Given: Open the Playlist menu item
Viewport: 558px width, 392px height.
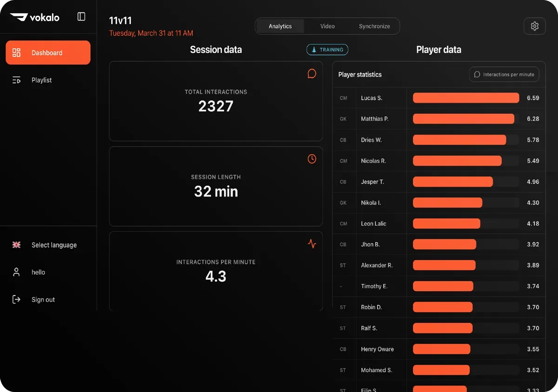Looking at the screenshot, I should coord(48,80).
